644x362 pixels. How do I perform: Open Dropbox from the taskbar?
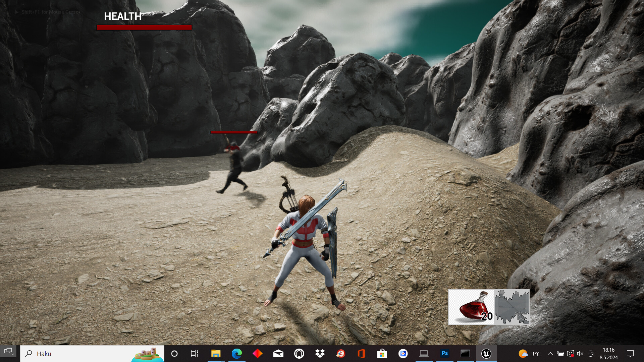[320, 354]
